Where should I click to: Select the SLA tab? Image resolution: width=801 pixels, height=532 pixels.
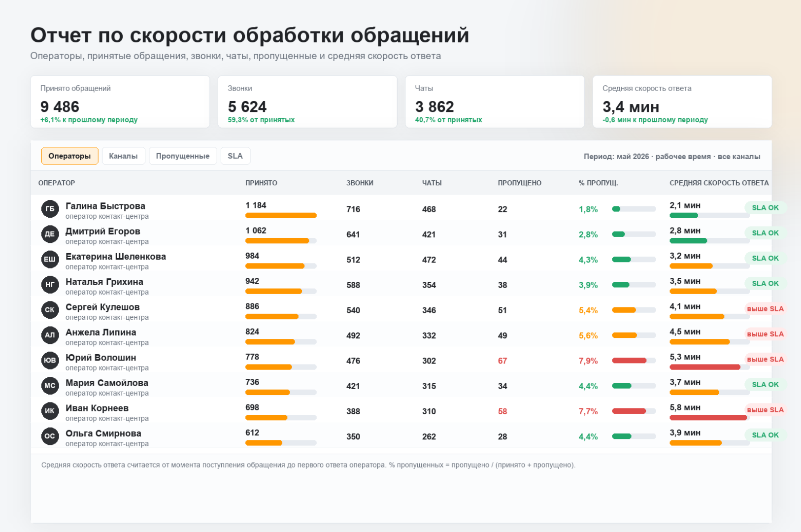[x=235, y=156]
